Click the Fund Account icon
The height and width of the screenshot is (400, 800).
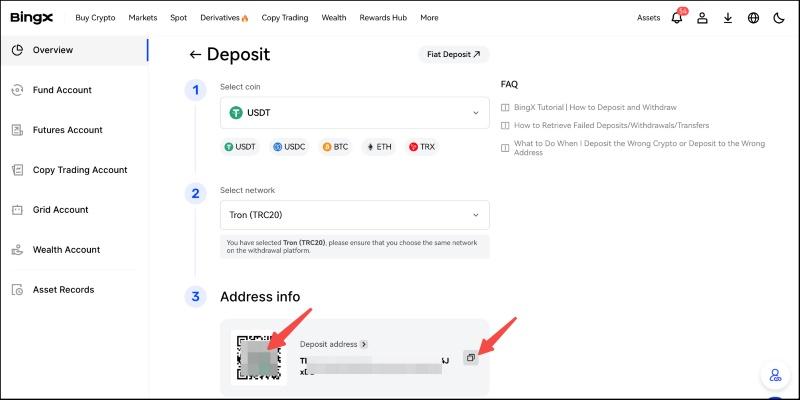pos(17,90)
